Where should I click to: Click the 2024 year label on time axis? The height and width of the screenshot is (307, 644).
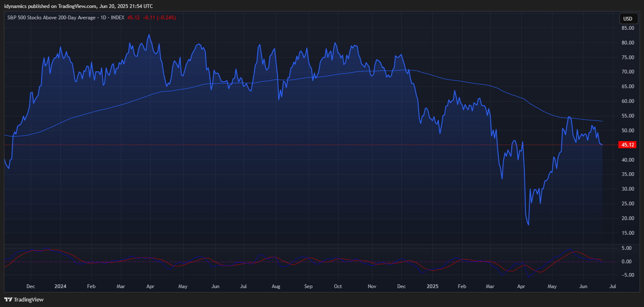(x=60, y=286)
